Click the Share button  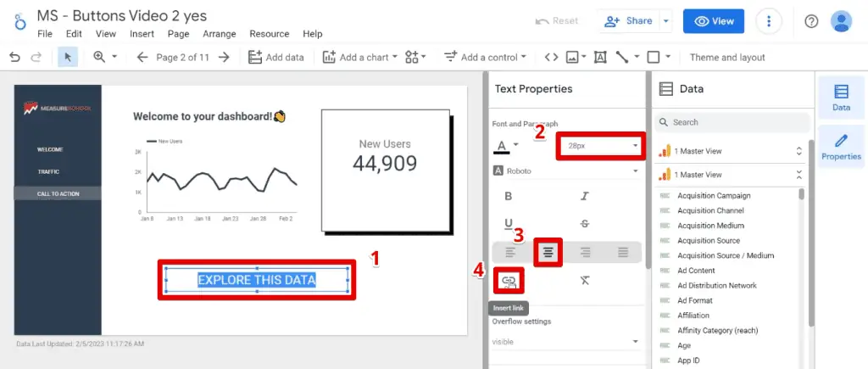(x=628, y=21)
